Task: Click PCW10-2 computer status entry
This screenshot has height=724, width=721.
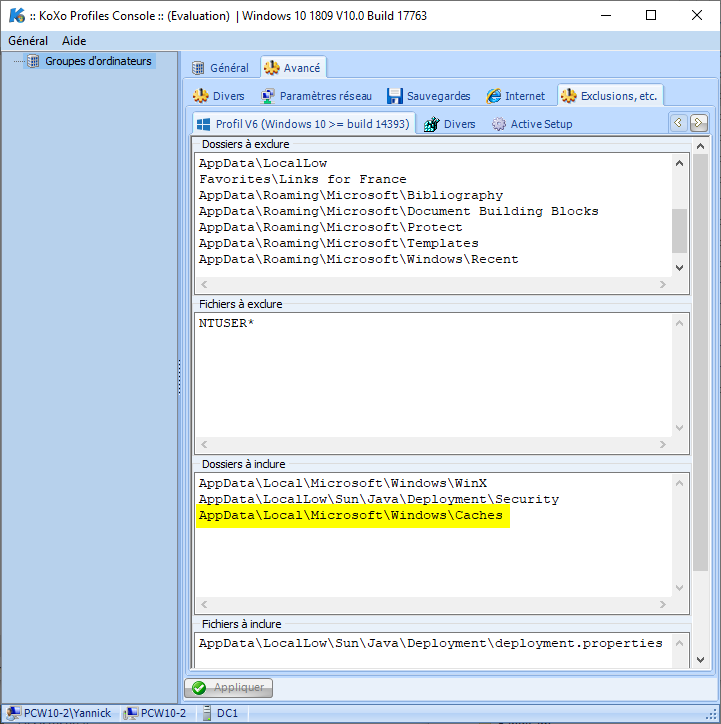Action: coord(155,713)
